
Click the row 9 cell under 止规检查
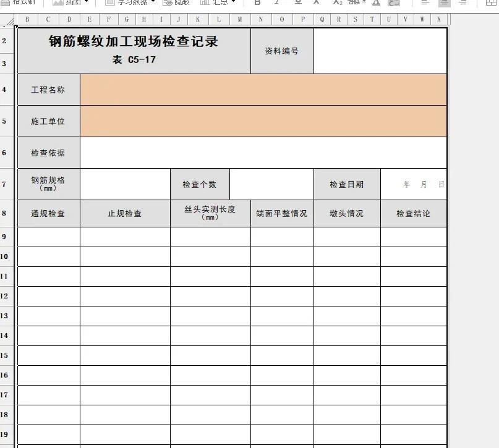[x=126, y=237]
